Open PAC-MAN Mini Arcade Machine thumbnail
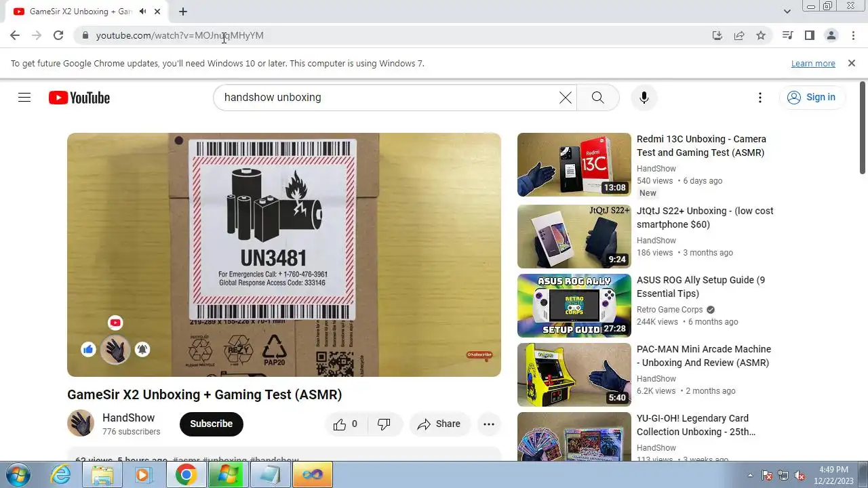 point(574,375)
